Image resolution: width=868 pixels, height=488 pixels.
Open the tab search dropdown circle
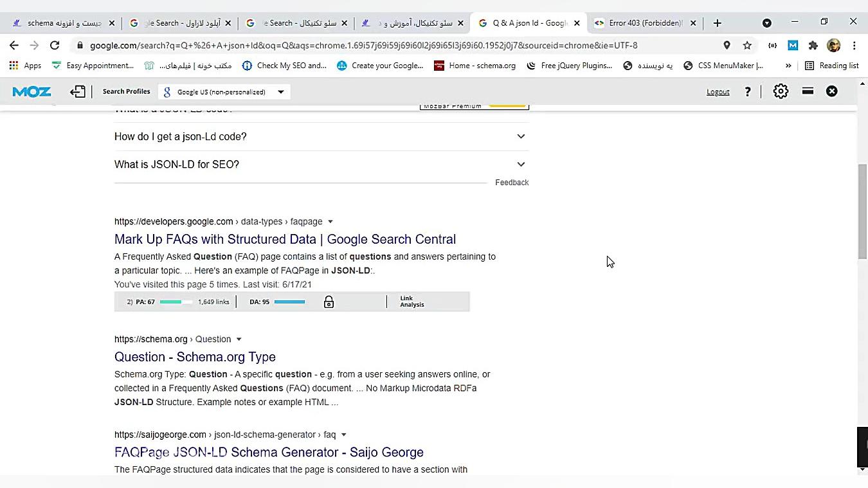(766, 23)
